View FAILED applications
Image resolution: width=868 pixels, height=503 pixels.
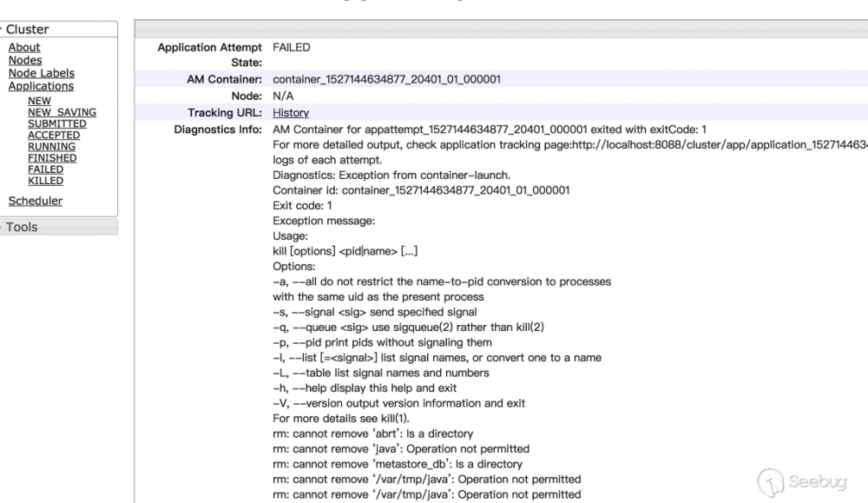coord(45,169)
